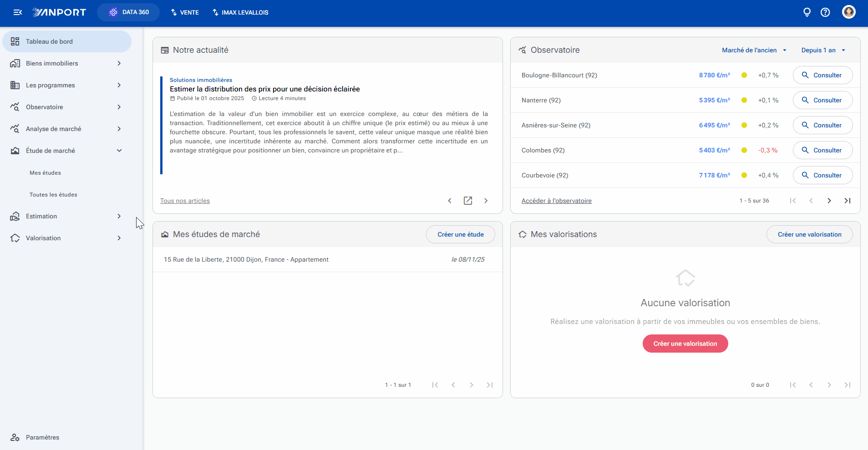Expand Analyse de marché chevron

pos(119,129)
